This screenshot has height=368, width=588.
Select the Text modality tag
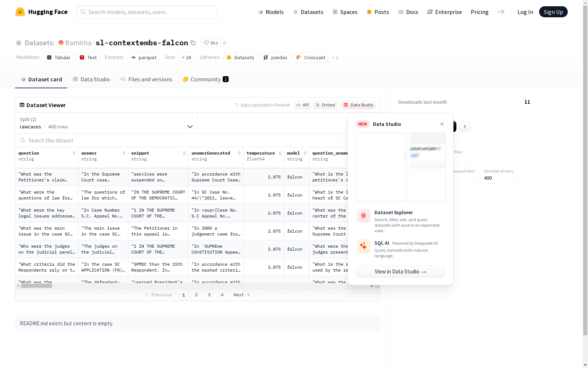coord(88,57)
